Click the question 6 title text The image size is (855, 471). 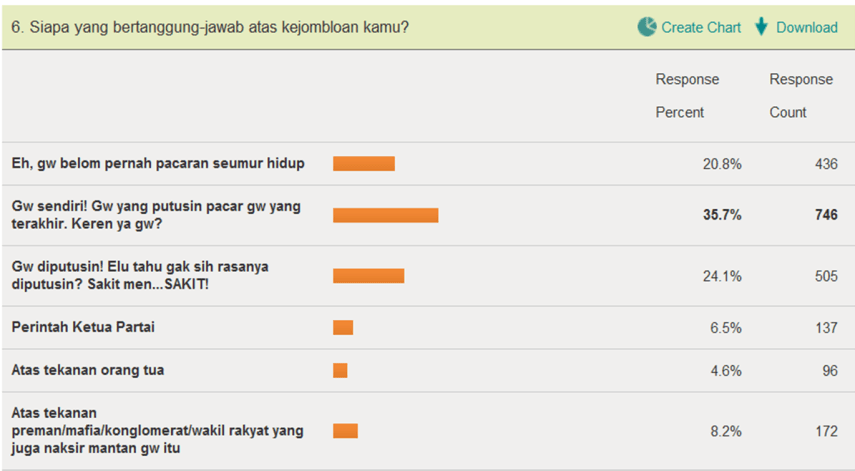[210, 27]
